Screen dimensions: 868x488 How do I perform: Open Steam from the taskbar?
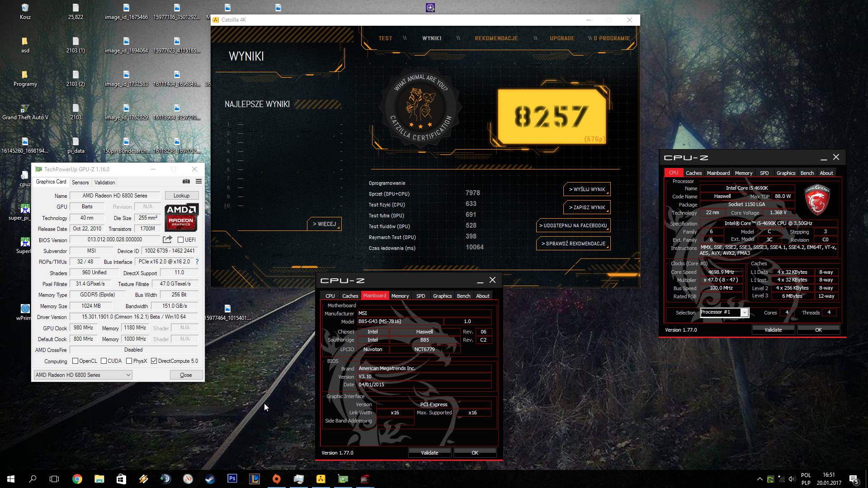click(x=210, y=479)
